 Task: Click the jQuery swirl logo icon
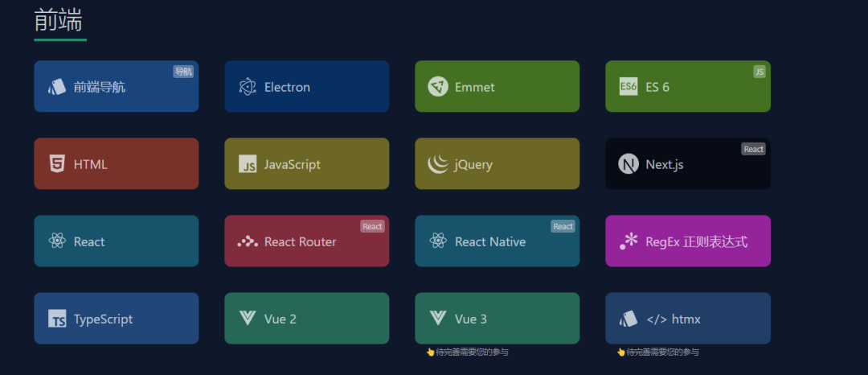click(438, 164)
